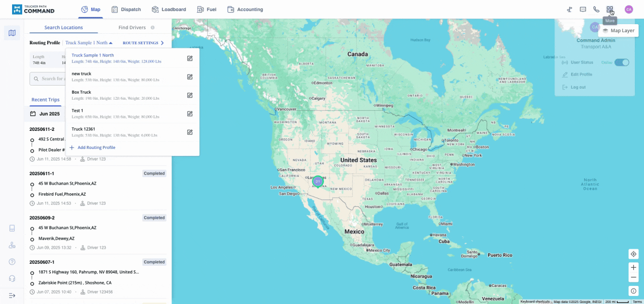Open the phone call icon
This screenshot has height=304, width=644.
596,10
